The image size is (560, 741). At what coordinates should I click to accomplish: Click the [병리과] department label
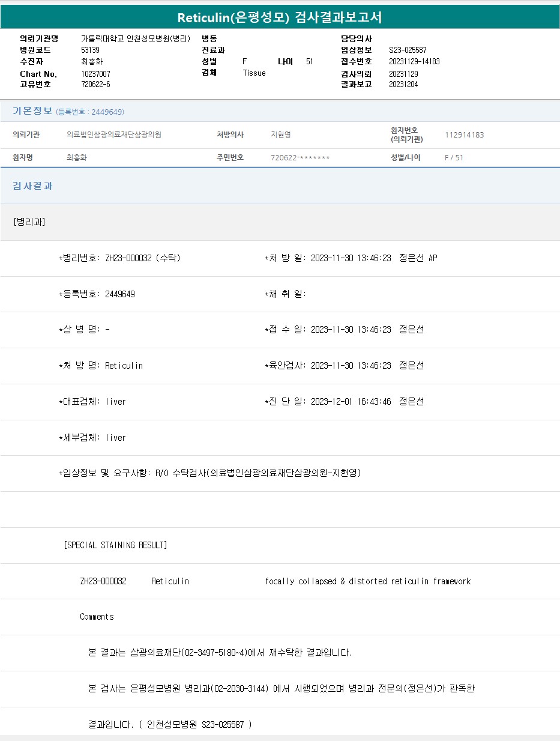pos(29,222)
